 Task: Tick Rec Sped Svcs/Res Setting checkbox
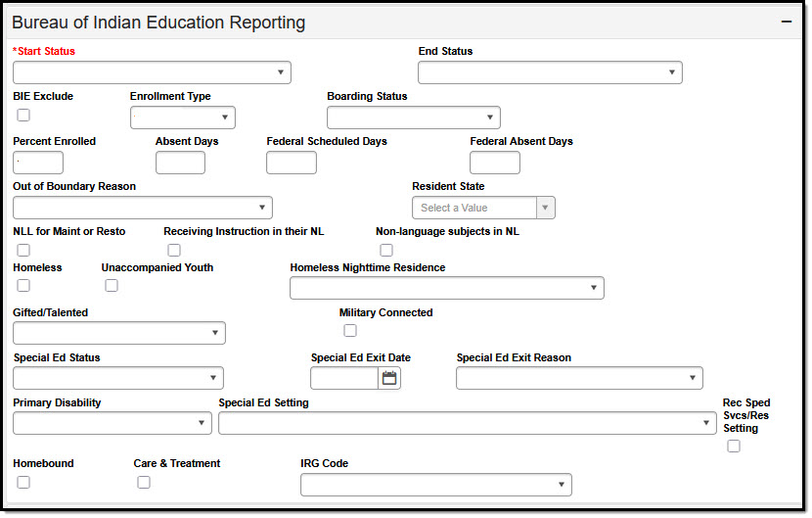[x=734, y=446]
